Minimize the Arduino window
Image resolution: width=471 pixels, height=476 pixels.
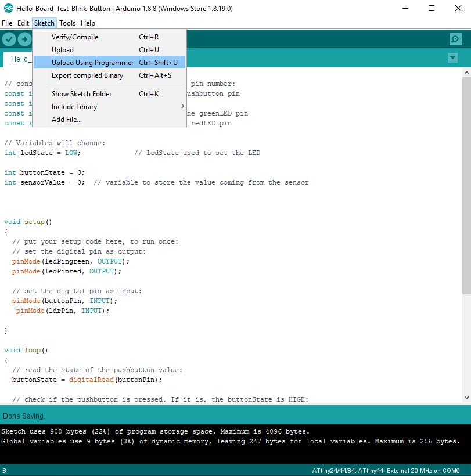click(x=405, y=8)
